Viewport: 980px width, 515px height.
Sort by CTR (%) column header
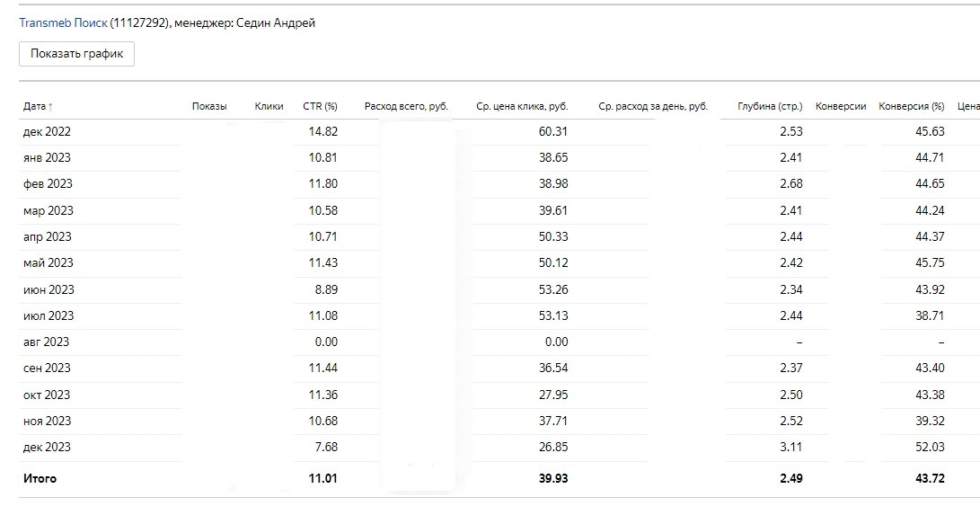click(x=320, y=107)
